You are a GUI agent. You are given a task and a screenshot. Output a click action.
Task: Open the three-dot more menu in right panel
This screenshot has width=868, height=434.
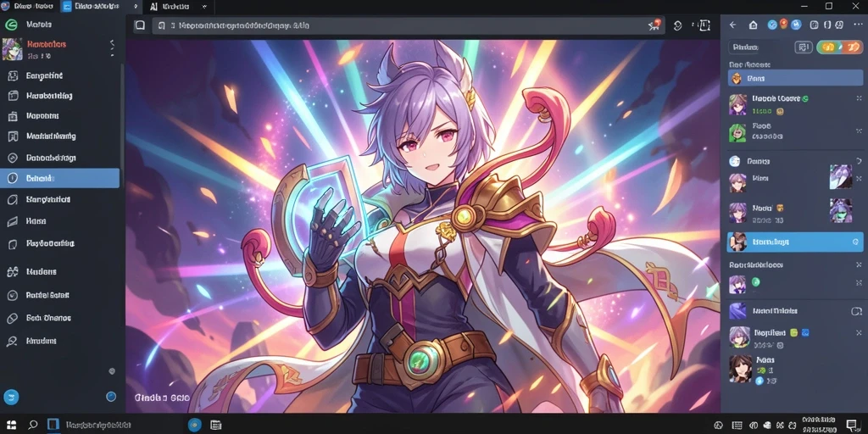tap(858, 25)
